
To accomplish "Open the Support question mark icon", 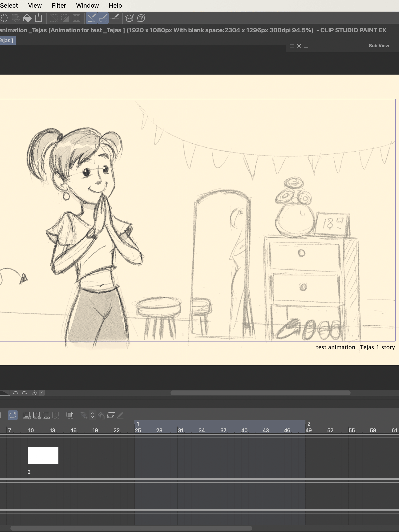I will coord(141,18).
